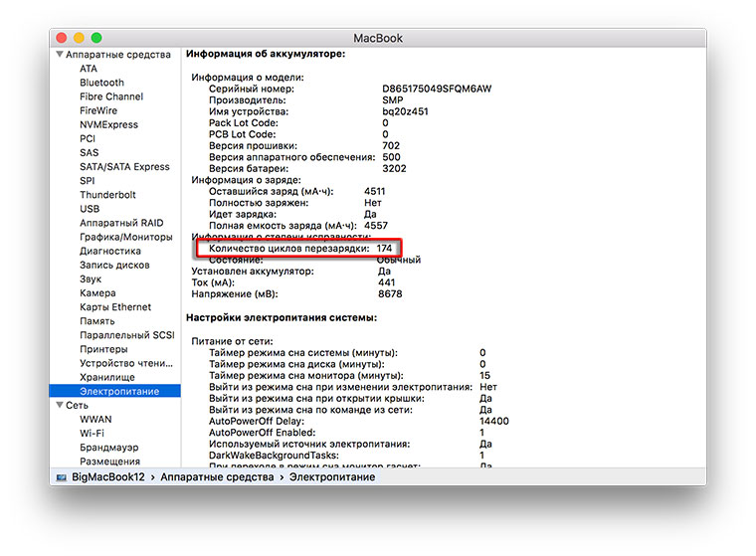756x556 pixels.
Task: Select SAS in the sidebar
Action: 90,152
